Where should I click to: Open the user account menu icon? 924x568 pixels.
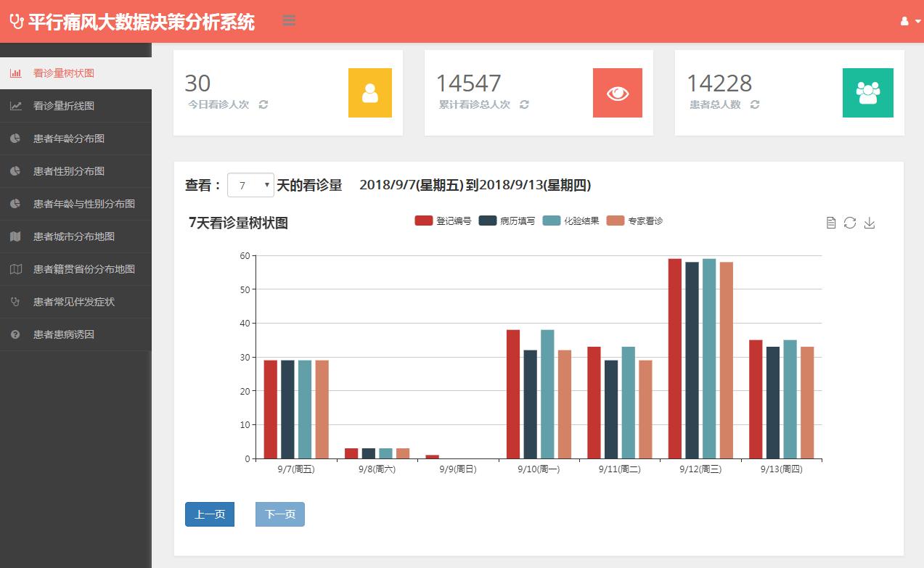[909, 22]
